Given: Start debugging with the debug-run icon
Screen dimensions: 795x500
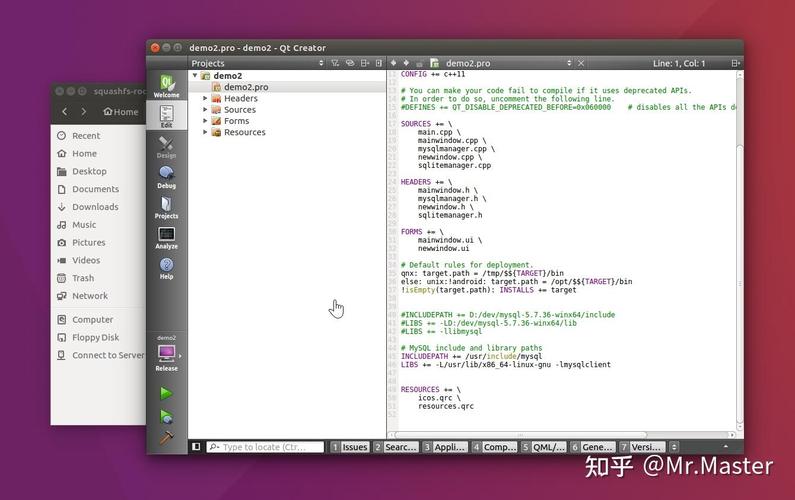Looking at the screenshot, I should tap(166, 416).
